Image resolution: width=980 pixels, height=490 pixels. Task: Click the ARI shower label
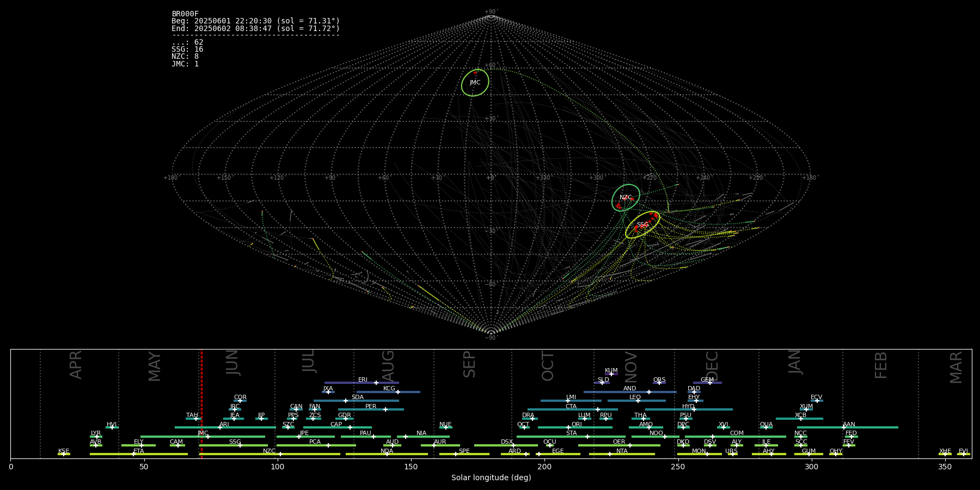(224, 425)
